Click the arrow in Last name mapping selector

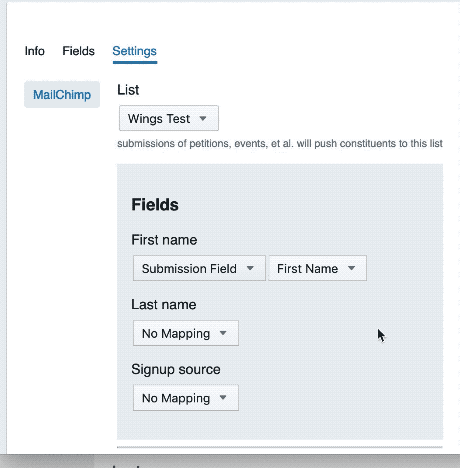(223, 333)
